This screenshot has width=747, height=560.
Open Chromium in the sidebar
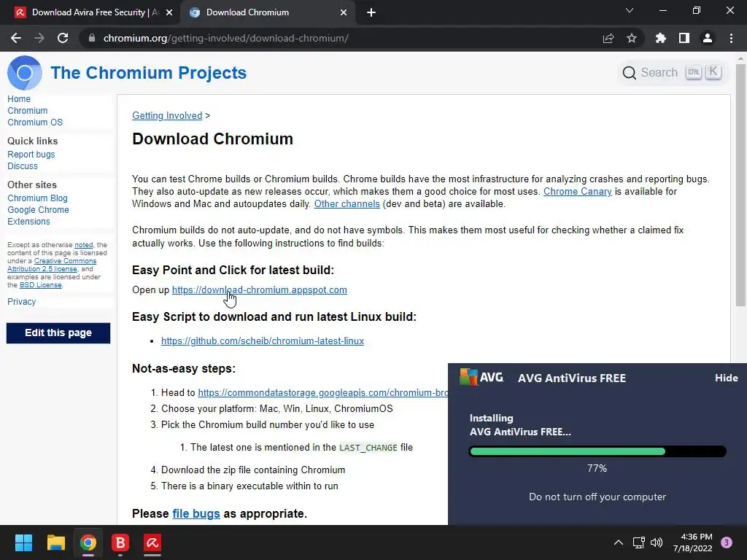(x=28, y=111)
